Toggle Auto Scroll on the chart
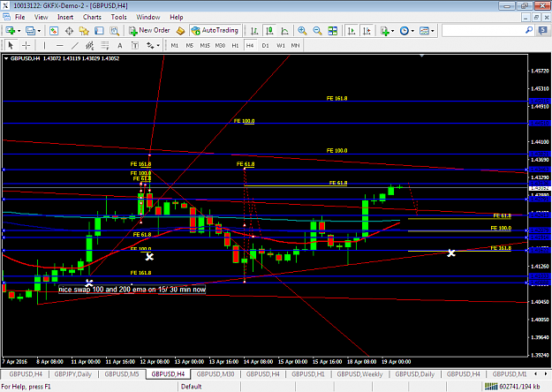This screenshot has height=392, width=552. [352, 31]
